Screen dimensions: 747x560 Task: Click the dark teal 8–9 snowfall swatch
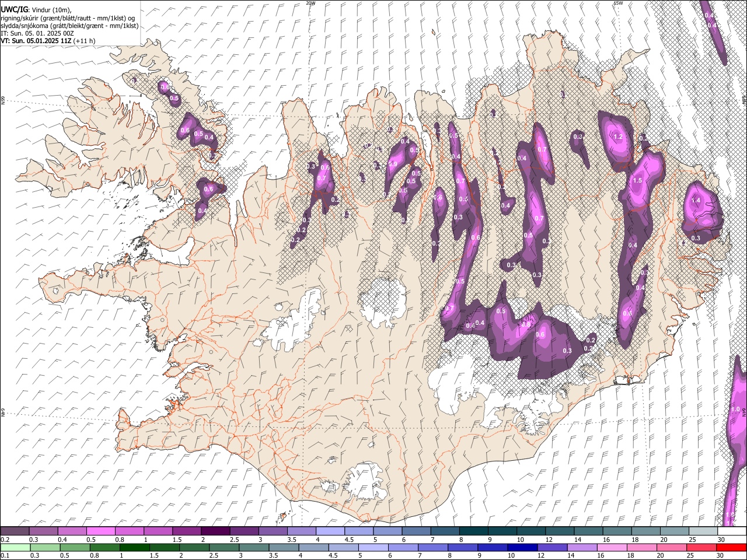tap(473, 531)
